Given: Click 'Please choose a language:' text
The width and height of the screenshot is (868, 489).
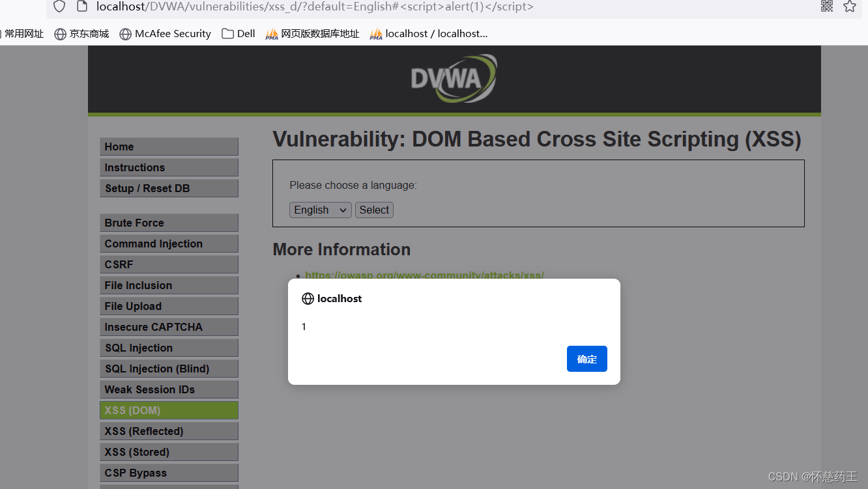Looking at the screenshot, I should [353, 185].
